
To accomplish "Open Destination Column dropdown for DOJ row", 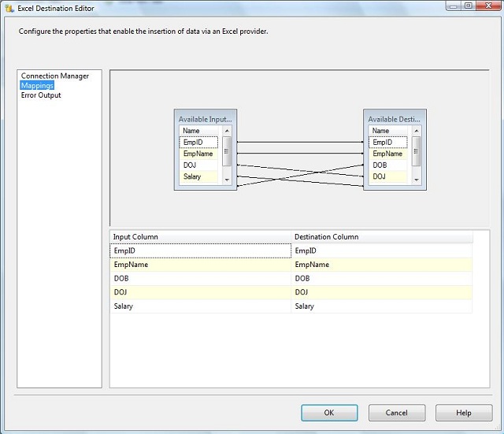I will [381, 292].
